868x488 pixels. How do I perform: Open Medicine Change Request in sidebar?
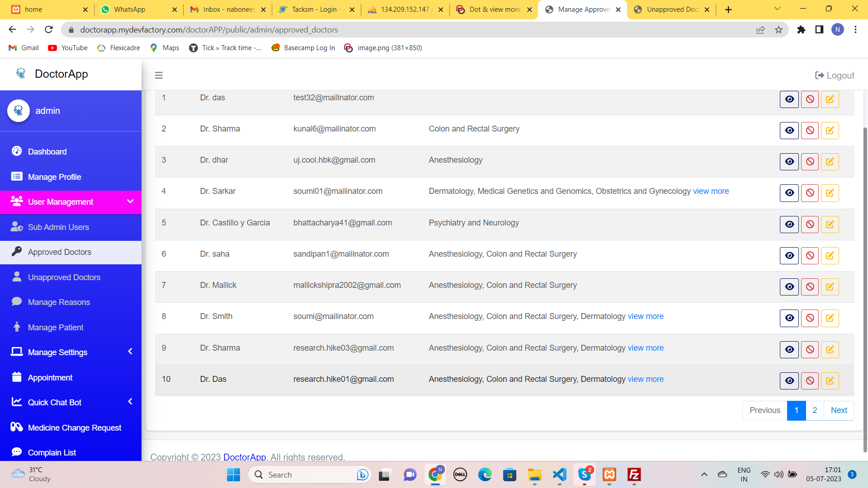74,427
